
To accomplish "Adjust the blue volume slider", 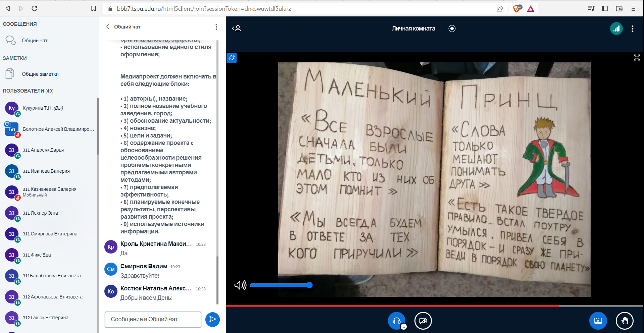I will click(x=281, y=285).
